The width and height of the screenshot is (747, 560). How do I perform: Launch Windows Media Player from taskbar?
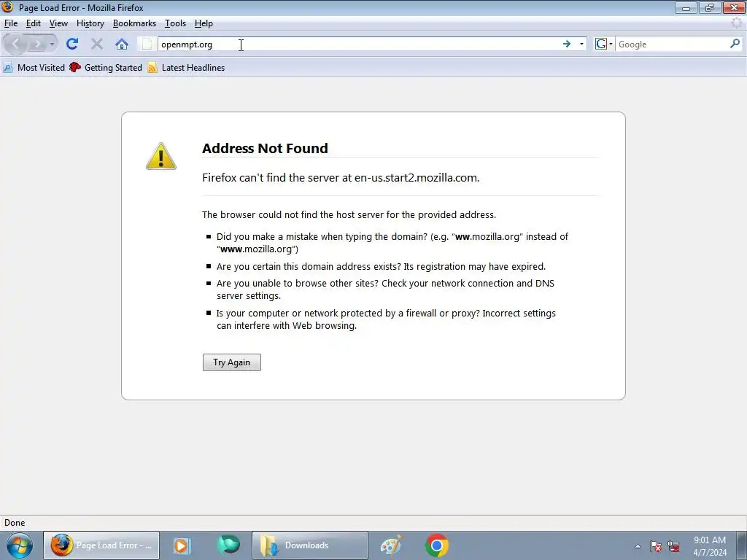click(181, 545)
